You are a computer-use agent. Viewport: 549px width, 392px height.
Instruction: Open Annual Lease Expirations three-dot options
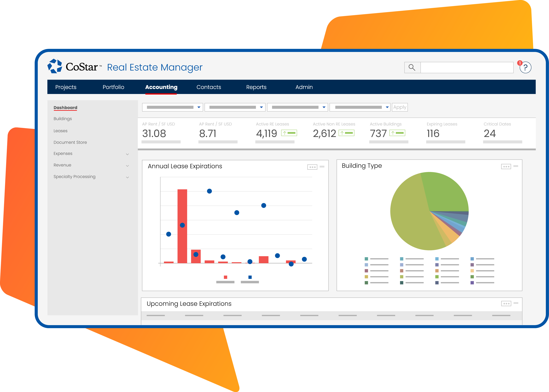tap(312, 167)
